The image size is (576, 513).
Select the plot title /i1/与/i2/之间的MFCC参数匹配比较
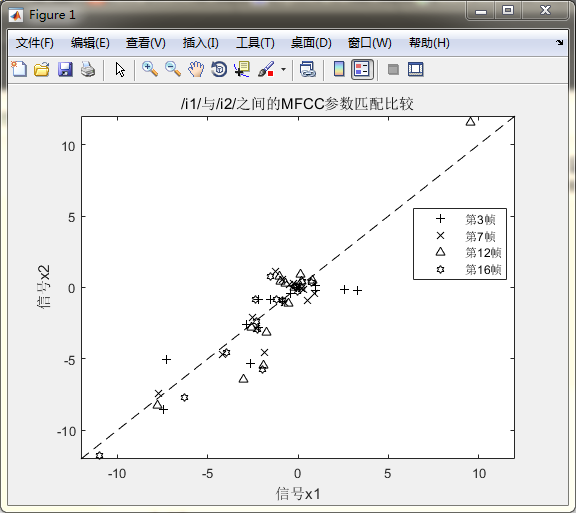click(x=297, y=104)
